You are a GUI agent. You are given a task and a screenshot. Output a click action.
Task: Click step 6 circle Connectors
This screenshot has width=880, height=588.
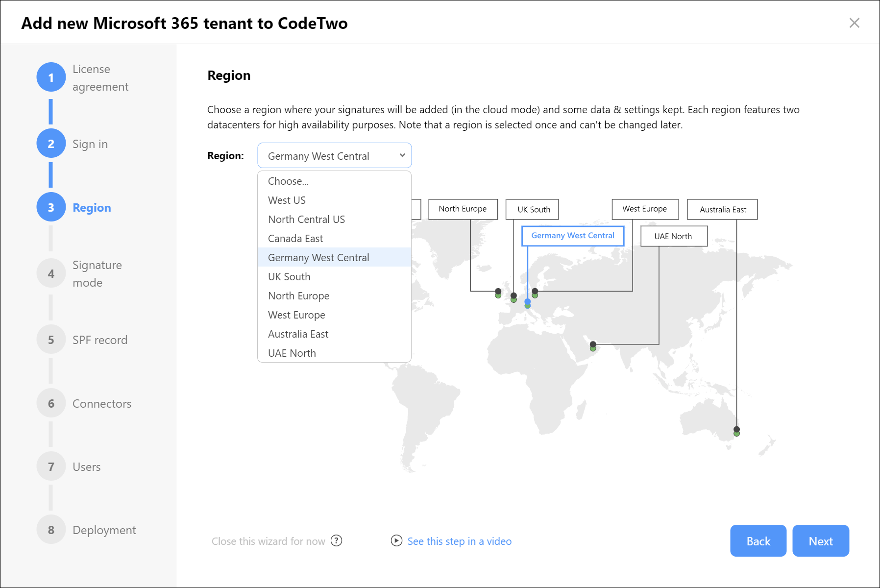[x=51, y=403]
